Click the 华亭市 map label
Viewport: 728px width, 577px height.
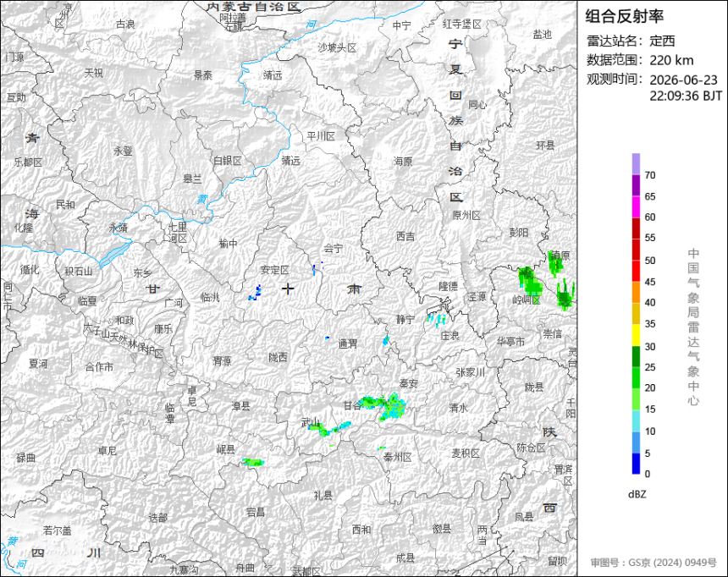510,342
